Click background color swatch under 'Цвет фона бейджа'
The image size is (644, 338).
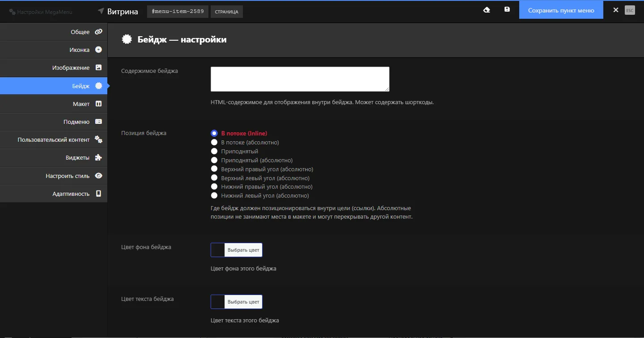click(218, 250)
